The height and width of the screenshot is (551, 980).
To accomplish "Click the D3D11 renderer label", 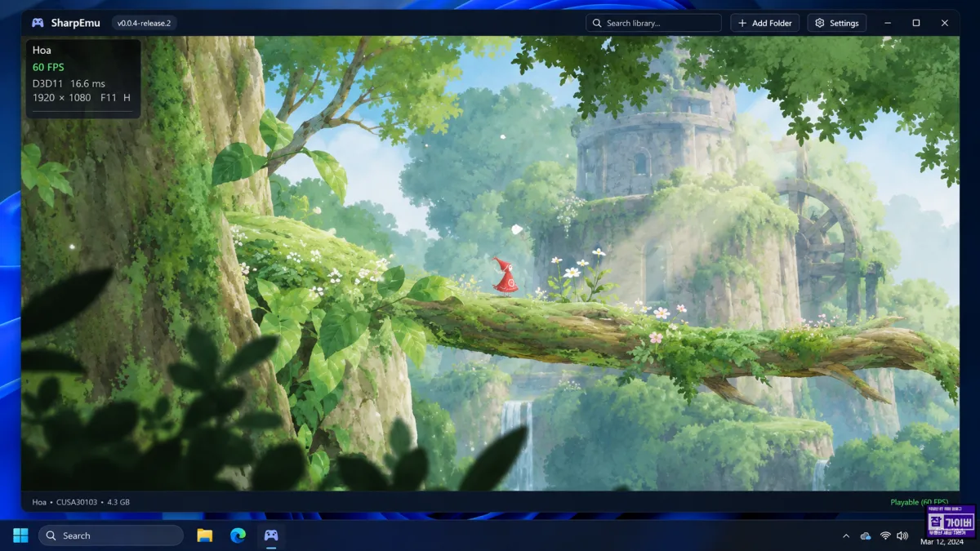I will click(x=47, y=83).
